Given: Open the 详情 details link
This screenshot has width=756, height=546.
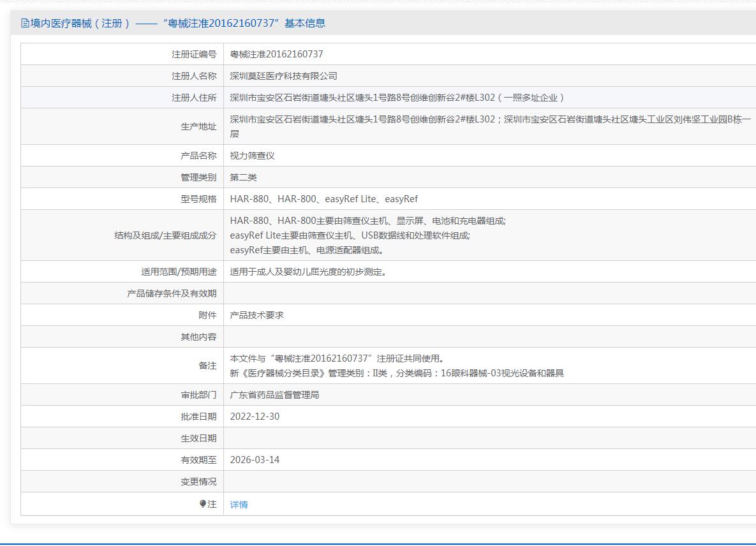Looking at the screenshot, I should 239,505.
